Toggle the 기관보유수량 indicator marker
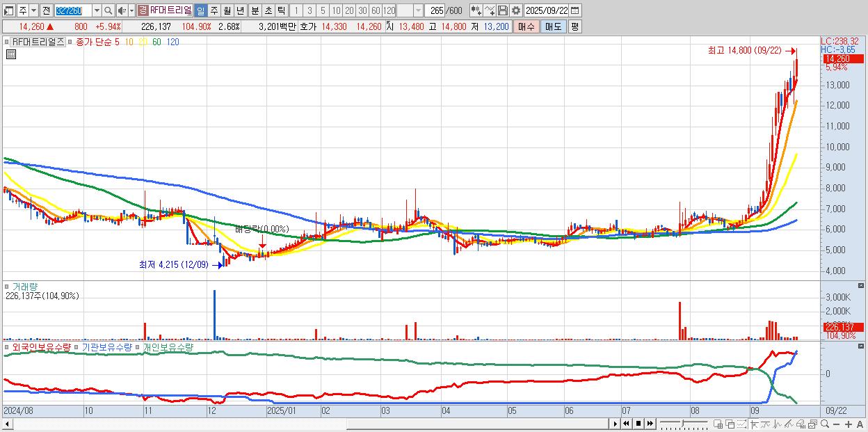Viewport: 868px width, 432px height. [77, 346]
